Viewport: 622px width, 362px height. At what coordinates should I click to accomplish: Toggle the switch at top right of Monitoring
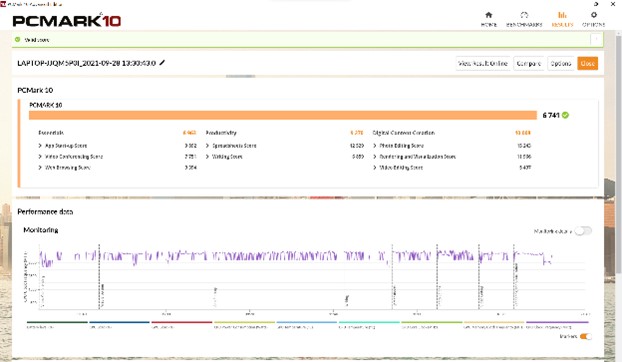(583, 231)
